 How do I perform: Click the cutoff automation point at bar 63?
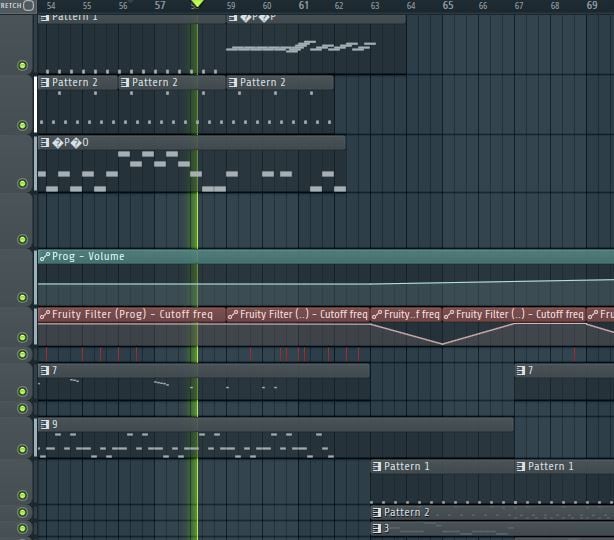[x=370, y=324]
